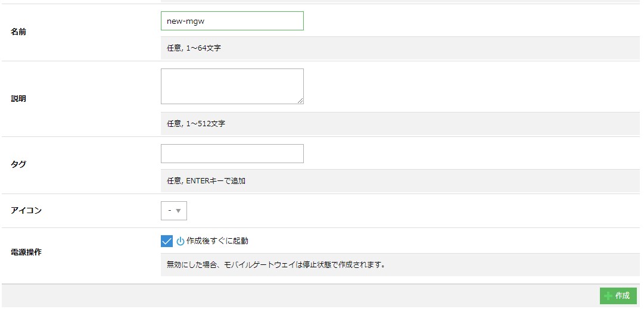Click the 説明 row label
644x309 pixels.
18,99
